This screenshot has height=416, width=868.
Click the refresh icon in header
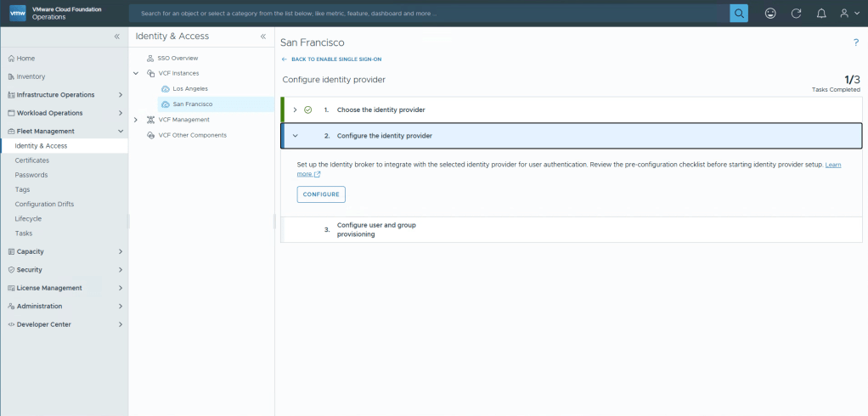[x=796, y=14]
